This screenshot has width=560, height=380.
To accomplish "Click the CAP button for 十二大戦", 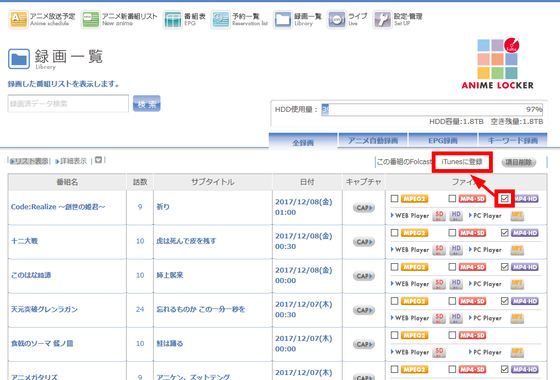I will 364,242.
